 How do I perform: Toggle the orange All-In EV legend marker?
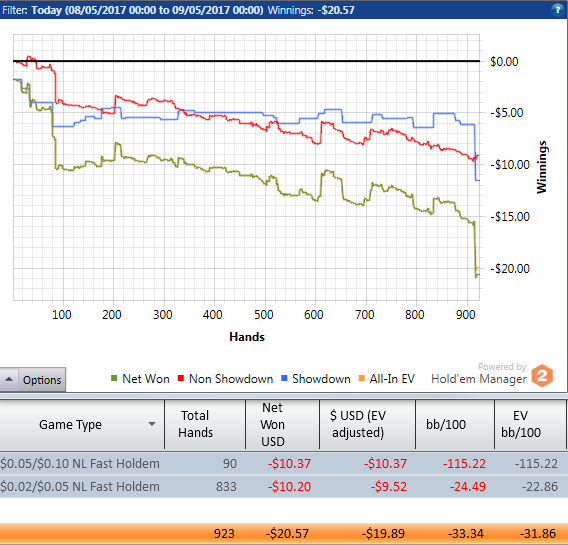(361, 378)
